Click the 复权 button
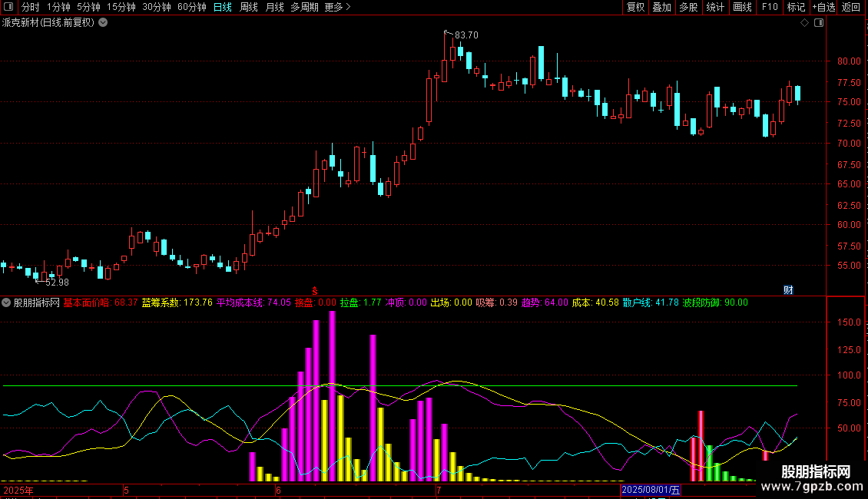 coord(635,7)
